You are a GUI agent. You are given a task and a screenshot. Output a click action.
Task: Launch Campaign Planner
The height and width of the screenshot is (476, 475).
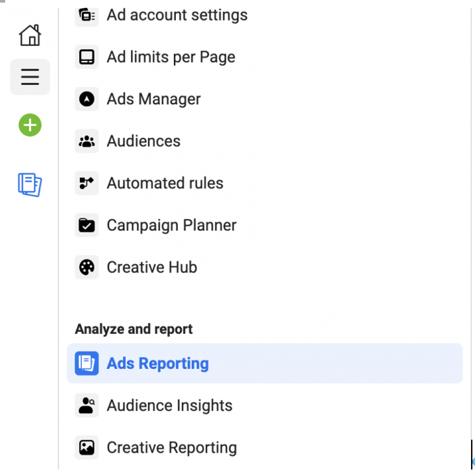(171, 226)
